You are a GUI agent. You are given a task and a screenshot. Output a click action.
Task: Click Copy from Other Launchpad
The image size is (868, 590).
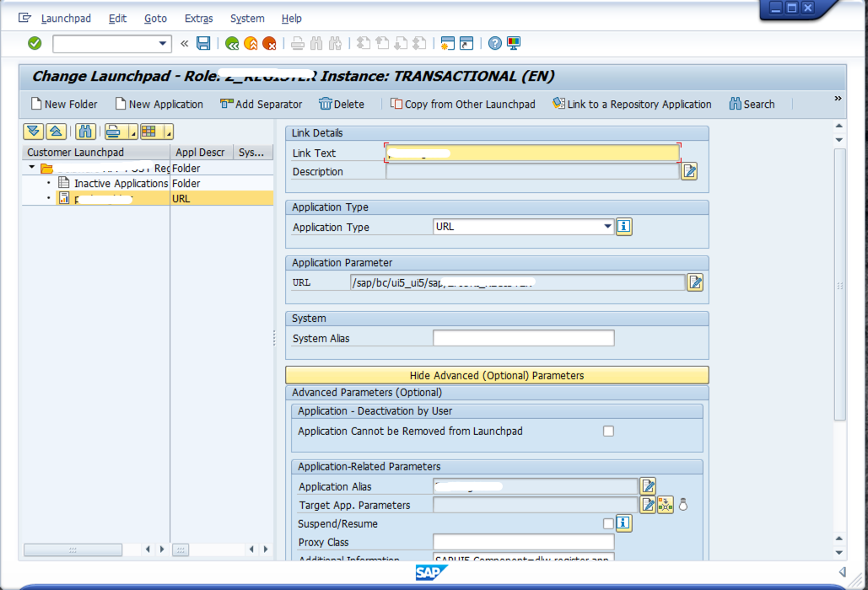click(463, 104)
